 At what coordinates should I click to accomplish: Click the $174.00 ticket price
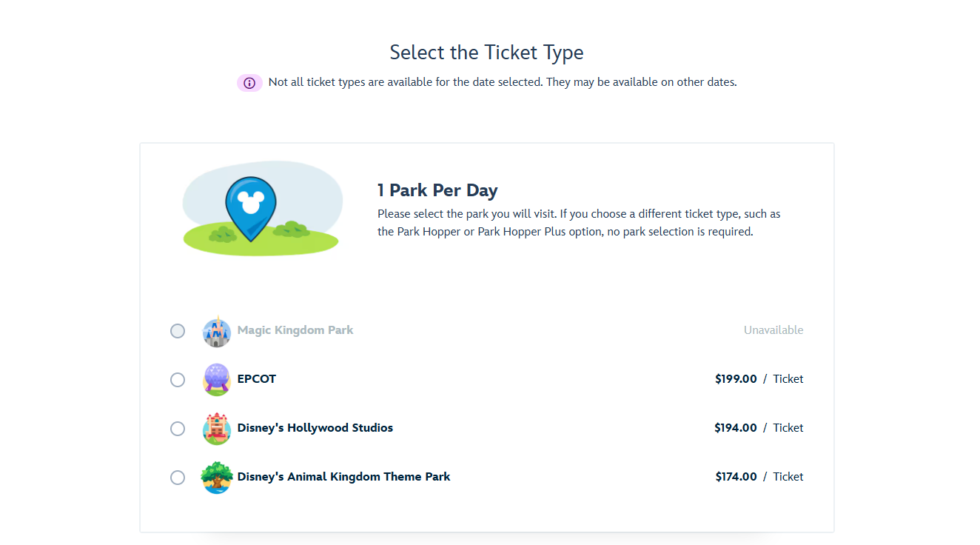click(x=736, y=477)
